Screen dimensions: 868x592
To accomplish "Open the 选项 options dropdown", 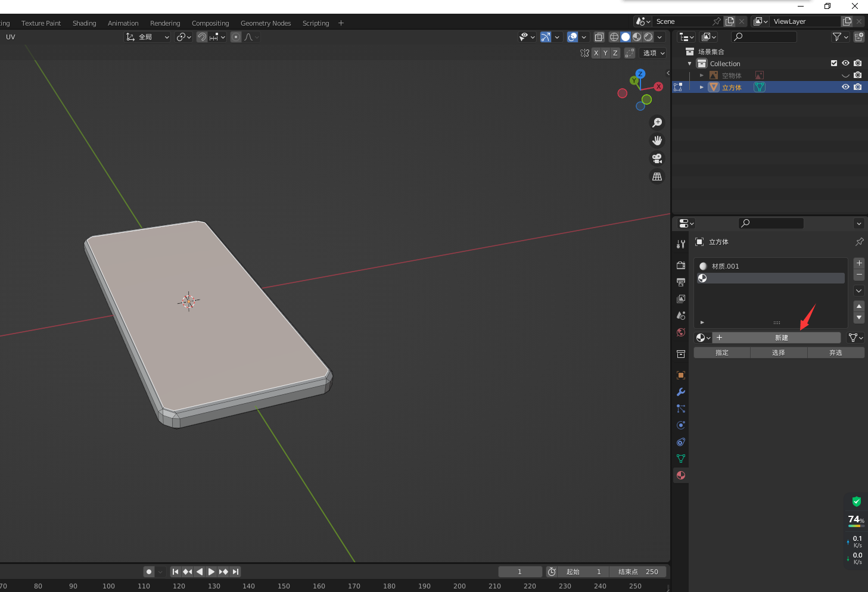I will click(654, 53).
